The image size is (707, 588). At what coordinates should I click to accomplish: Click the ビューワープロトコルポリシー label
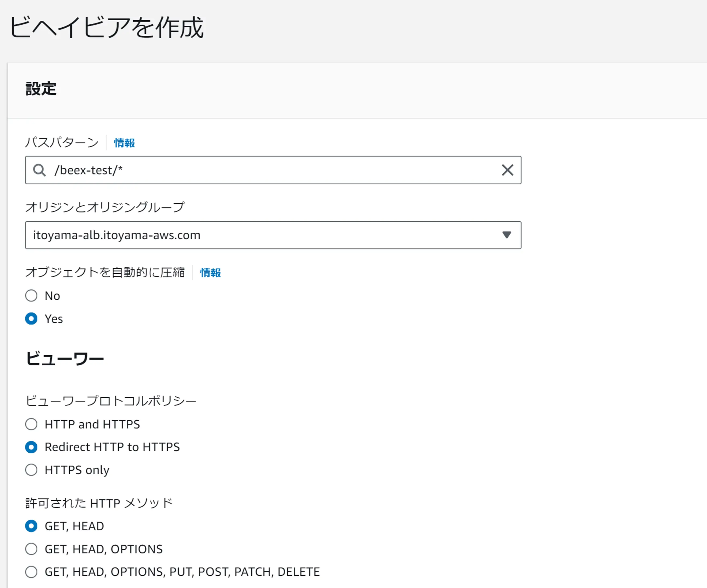[x=111, y=401]
